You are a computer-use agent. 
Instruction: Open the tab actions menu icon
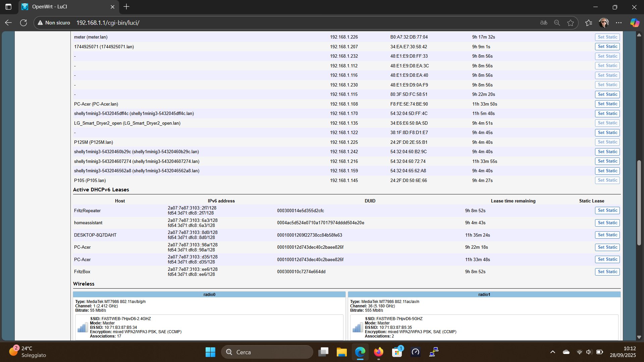coord(8,7)
